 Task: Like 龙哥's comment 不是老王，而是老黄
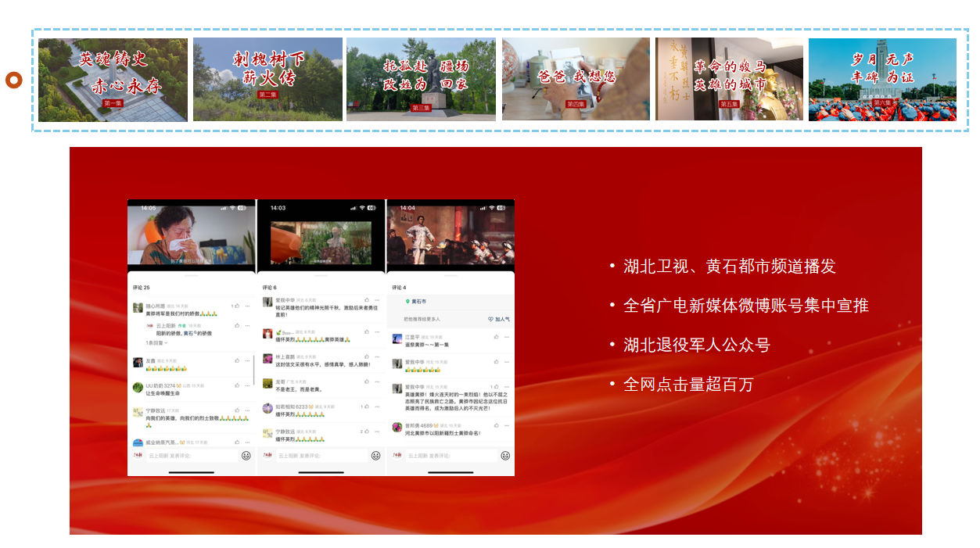click(366, 381)
